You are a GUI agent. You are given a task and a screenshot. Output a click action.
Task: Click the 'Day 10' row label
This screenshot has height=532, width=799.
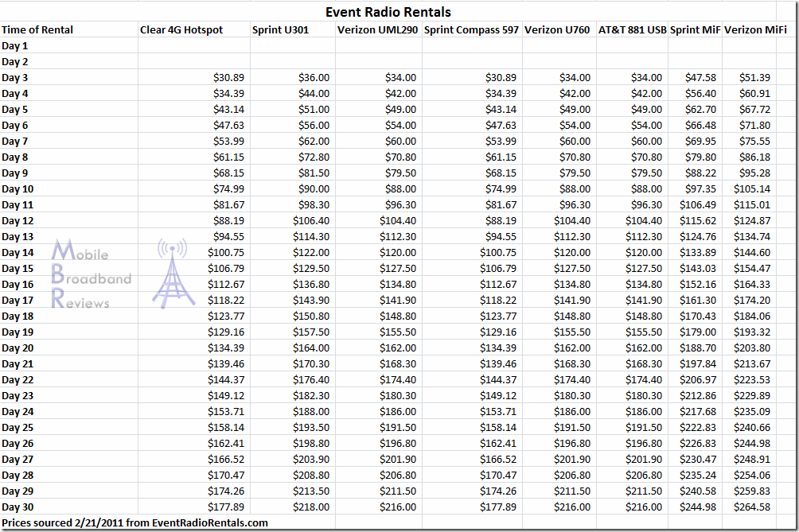click(x=18, y=189)
